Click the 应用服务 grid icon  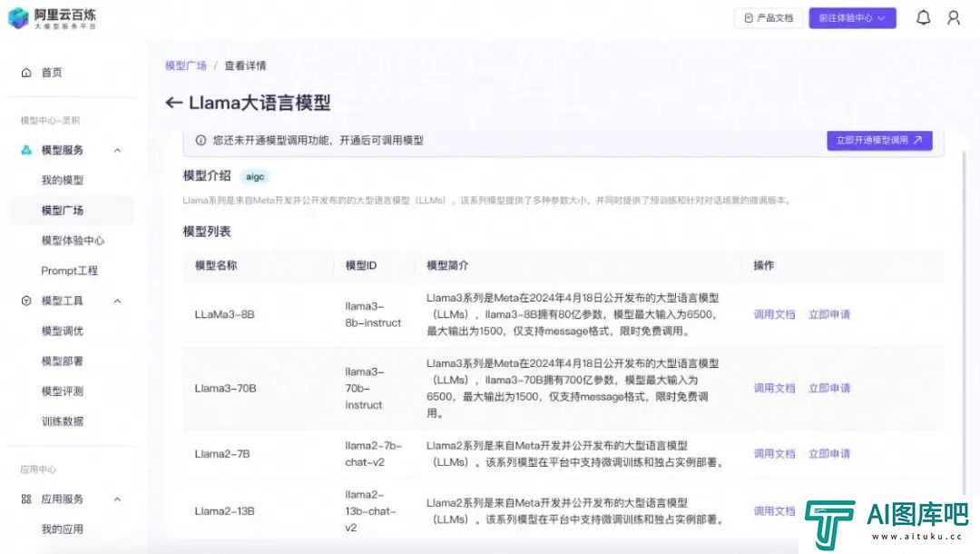[26, 499]
